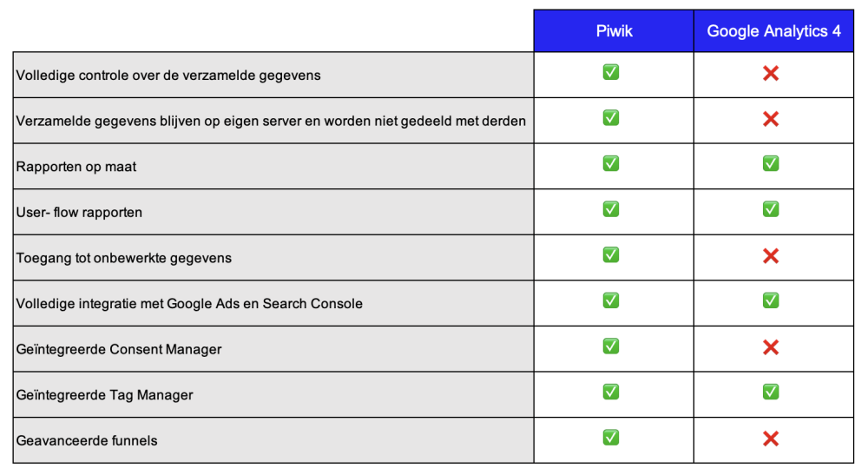Click Google Analytics red cross for Volledige controle
This screenshot has height=475, width=868.
[771, 73]
